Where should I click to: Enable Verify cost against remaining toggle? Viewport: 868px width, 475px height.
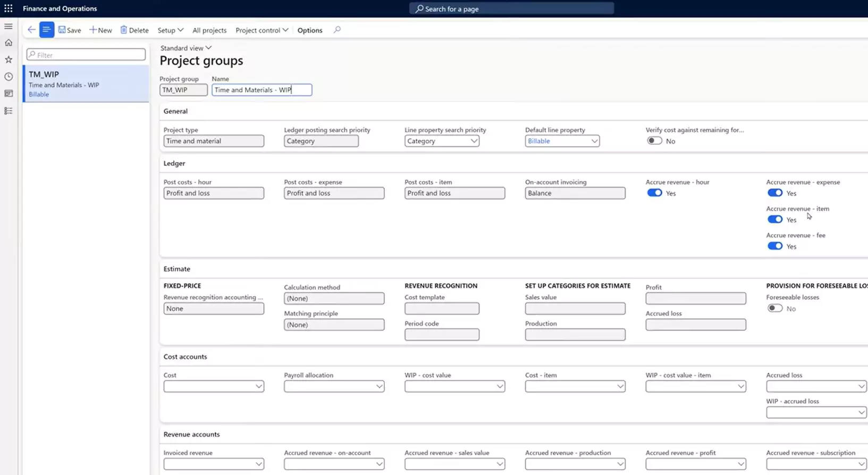pos(654,141)
